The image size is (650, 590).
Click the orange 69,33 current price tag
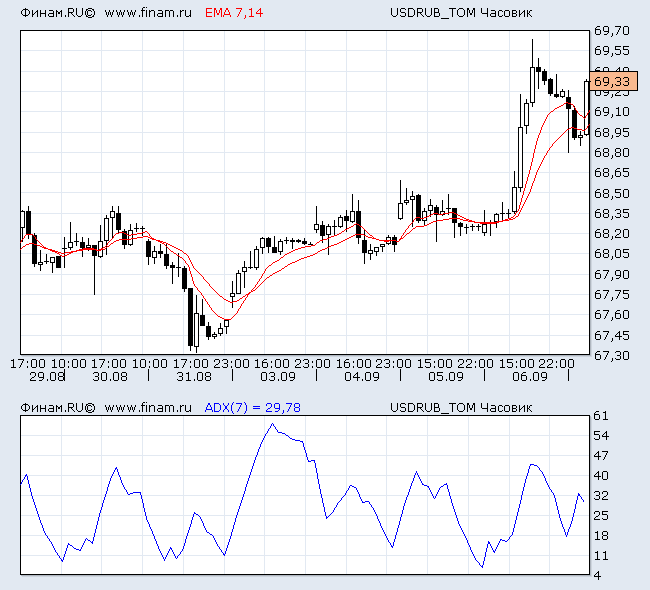click(x=611, y=81)
